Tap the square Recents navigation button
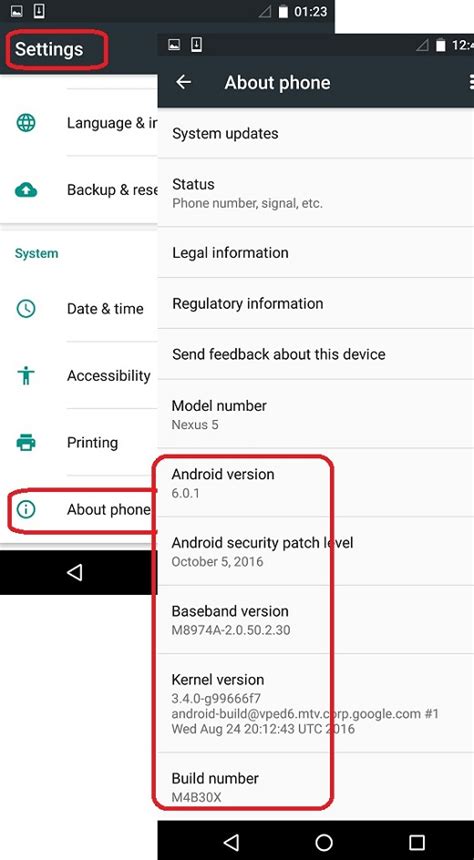This screenshot has width=474, height=860. pyautogui.click(x=417, y=842)
